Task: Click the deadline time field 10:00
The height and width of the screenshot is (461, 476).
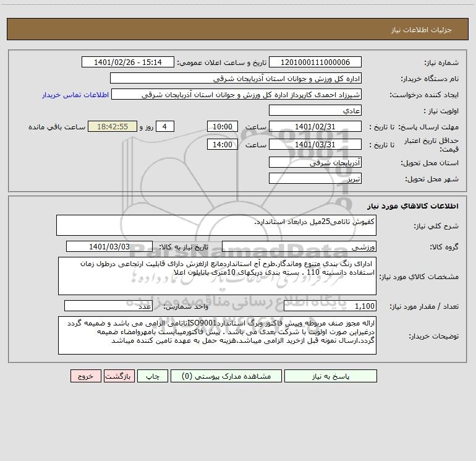Action: click(x=222, y=127)
